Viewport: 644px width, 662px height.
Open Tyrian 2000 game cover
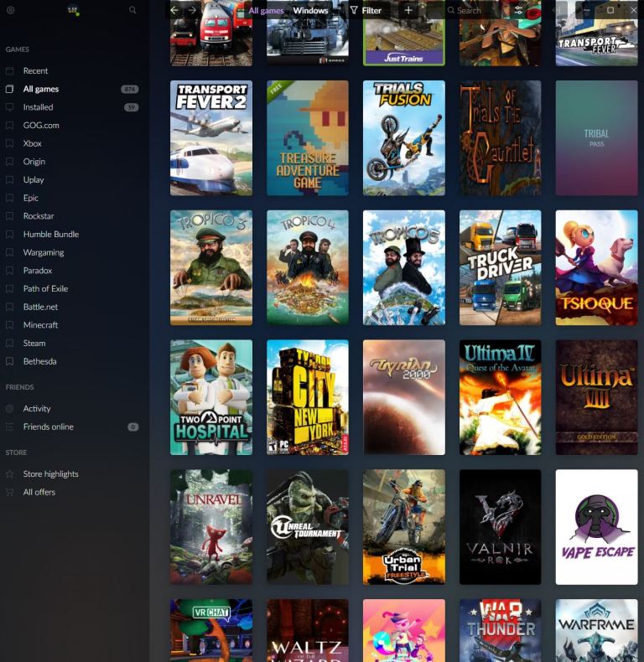tap(404, 397)
